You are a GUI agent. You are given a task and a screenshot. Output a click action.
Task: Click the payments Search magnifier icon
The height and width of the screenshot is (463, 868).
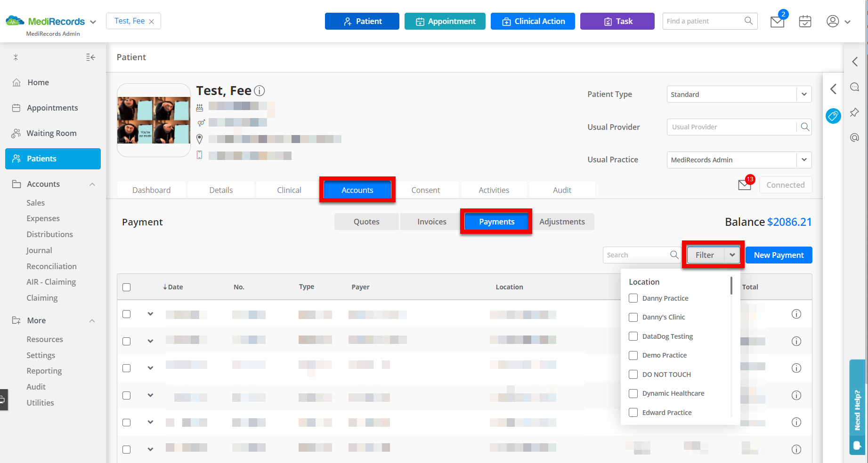[674, 255]
